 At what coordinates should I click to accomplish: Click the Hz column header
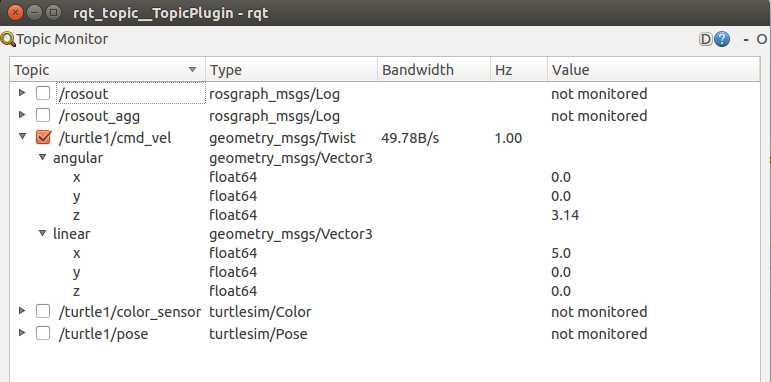[x=518, y=70]
